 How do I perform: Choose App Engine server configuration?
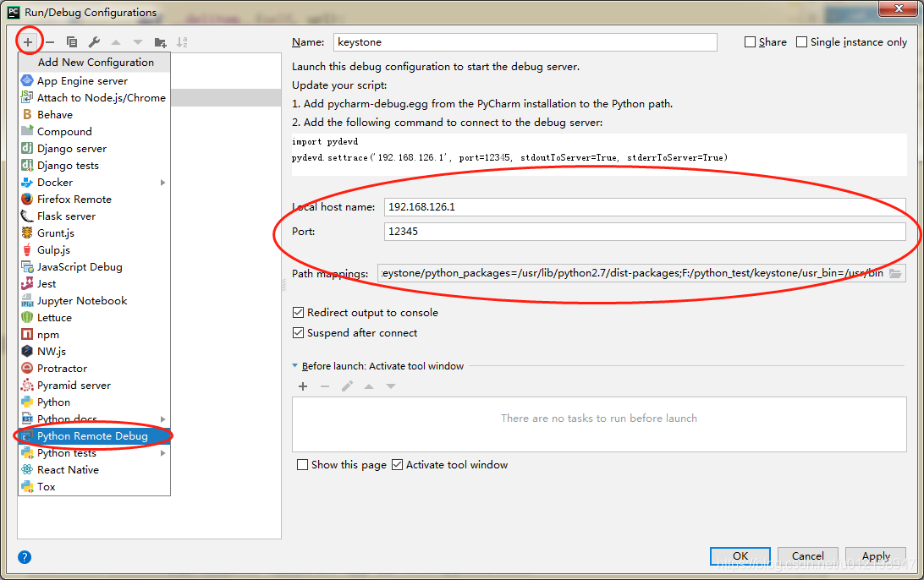pyautogui.click(x=94, y=80)
